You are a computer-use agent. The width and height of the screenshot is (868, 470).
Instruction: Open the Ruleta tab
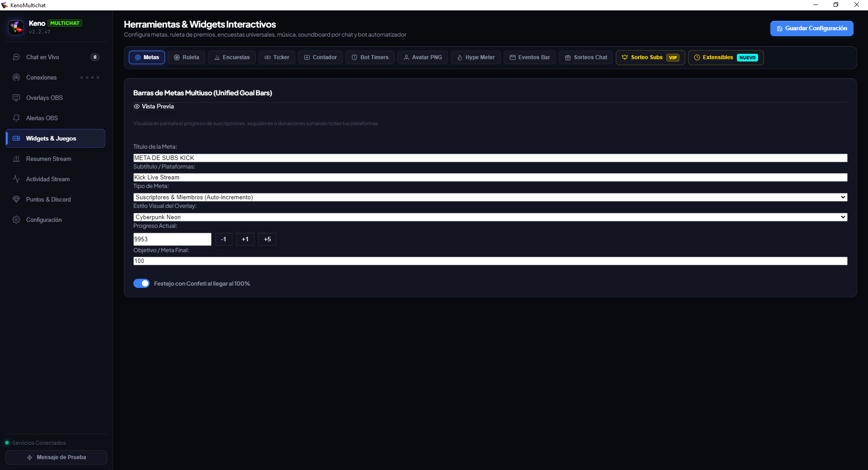click(186, 57)
